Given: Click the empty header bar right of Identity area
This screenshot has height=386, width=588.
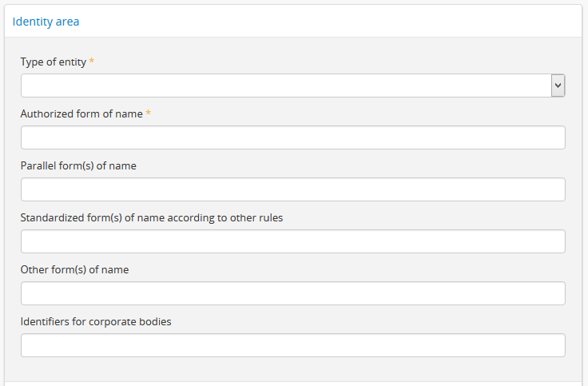Looking at the screenshot, I should tap(336, 22).
